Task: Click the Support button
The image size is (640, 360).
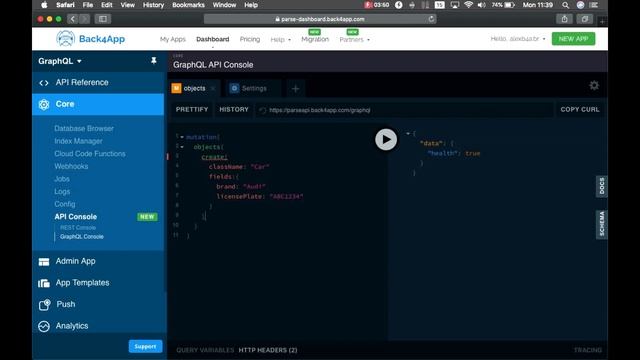Action: coord(145,347)
